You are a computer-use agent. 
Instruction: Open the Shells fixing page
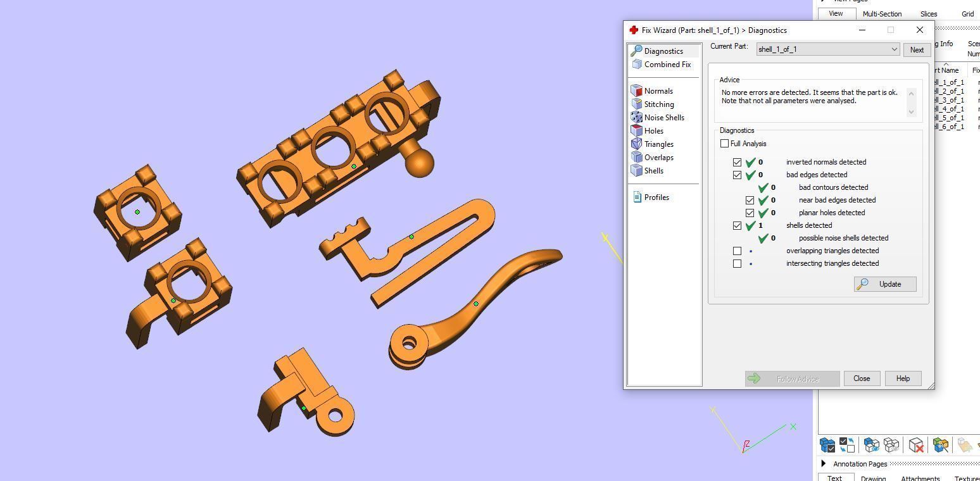point(648,171)
